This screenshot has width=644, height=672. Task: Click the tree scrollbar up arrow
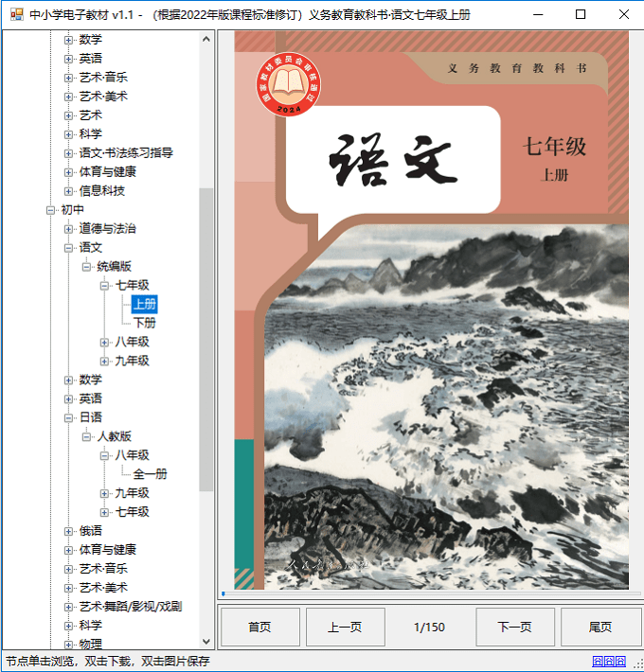click(x=206, y=39)
